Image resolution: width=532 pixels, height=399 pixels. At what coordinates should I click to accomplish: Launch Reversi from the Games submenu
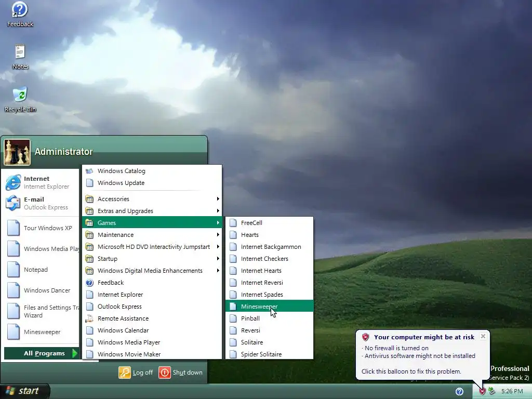point(270,330)
